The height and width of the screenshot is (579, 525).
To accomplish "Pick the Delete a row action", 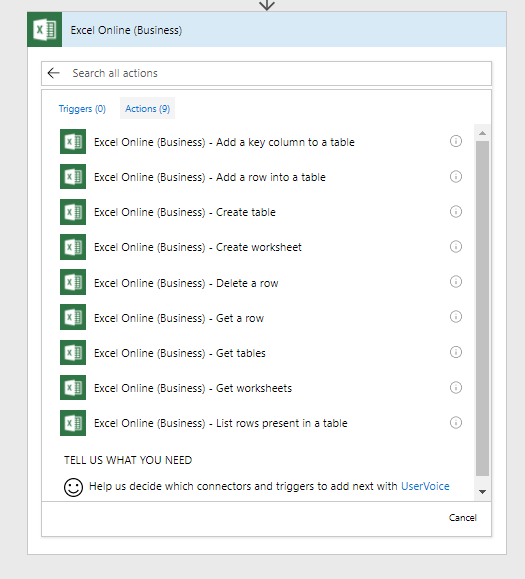I will pyautogui.click(x=186, y=283).
